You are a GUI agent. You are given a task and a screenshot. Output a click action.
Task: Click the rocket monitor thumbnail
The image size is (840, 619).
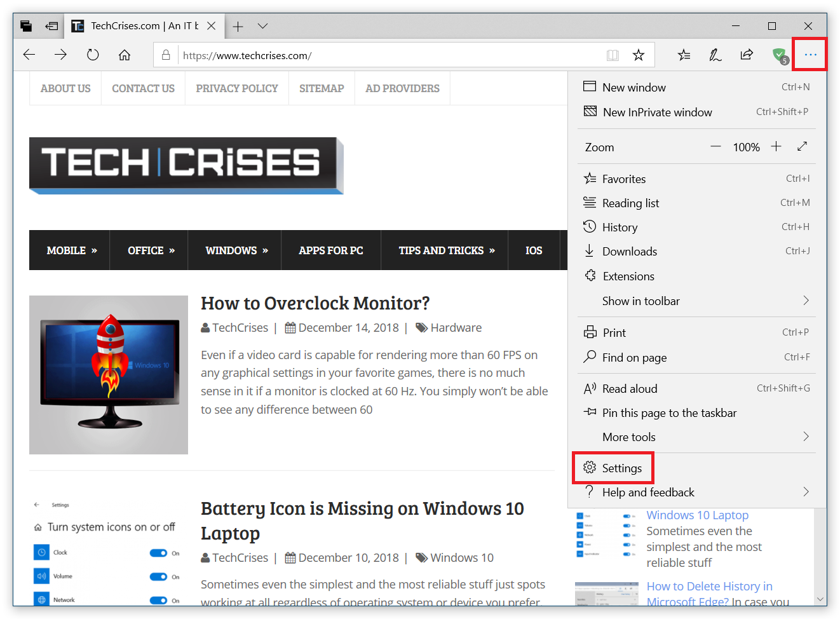pos(109,375)
